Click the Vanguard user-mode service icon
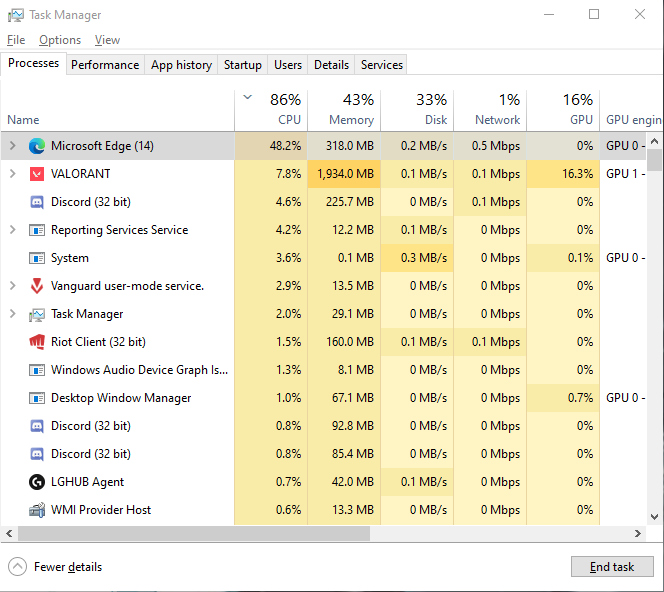Screen dimensions: 664x592 point(37,286)
